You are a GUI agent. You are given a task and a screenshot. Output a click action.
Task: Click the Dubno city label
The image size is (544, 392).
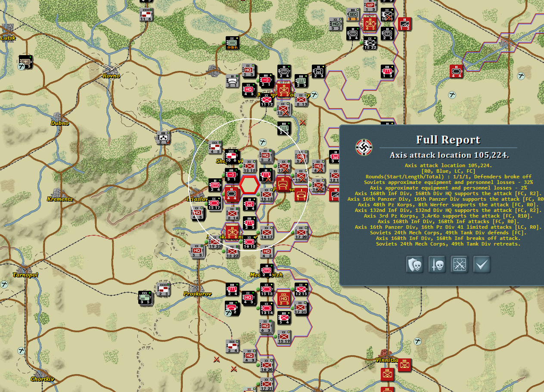[x=59, y=123]
